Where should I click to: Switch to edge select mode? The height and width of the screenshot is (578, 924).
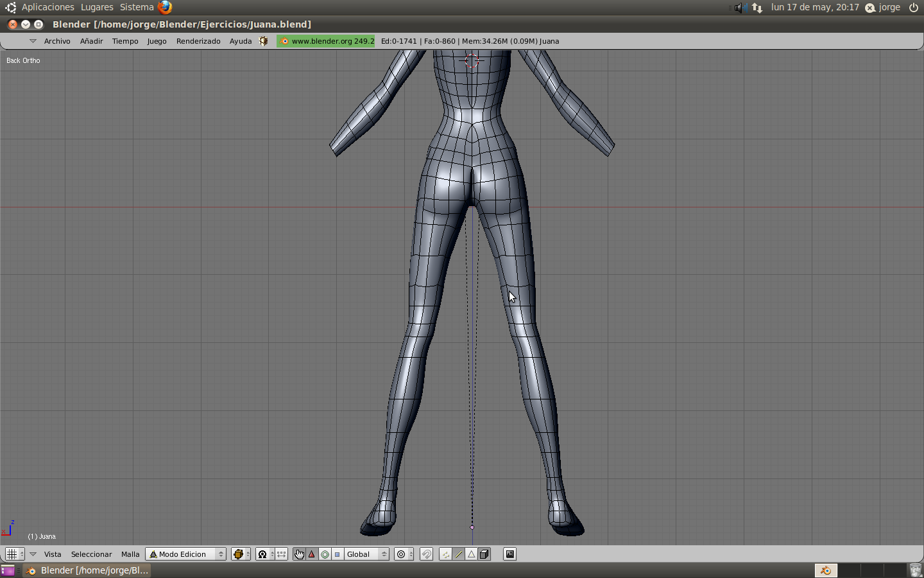point(459,554)
